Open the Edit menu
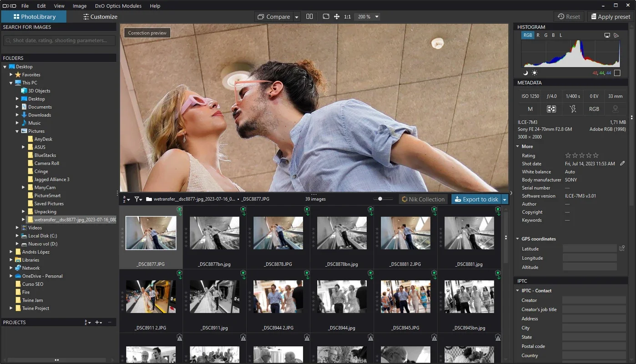The height and width of the screenshot is (364, 636). click(x=41, y=6)
